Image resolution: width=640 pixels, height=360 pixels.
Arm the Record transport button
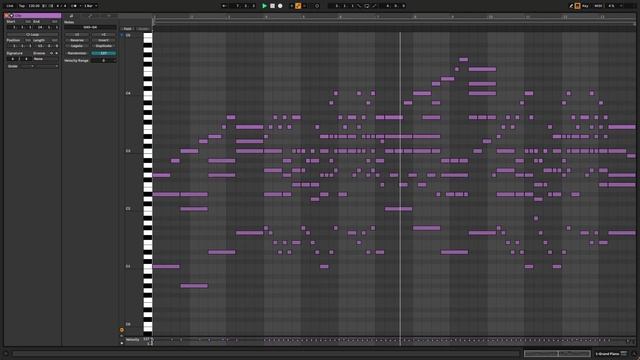[280, 6]
